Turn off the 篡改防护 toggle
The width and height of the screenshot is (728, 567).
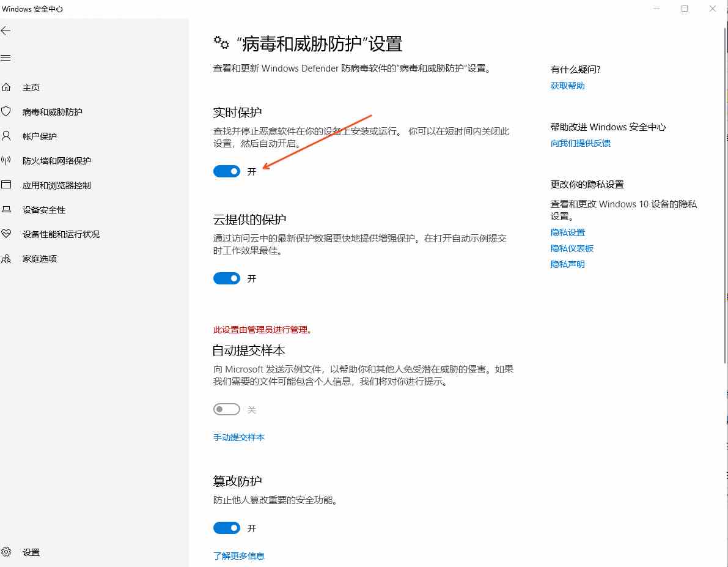point(227,528)
